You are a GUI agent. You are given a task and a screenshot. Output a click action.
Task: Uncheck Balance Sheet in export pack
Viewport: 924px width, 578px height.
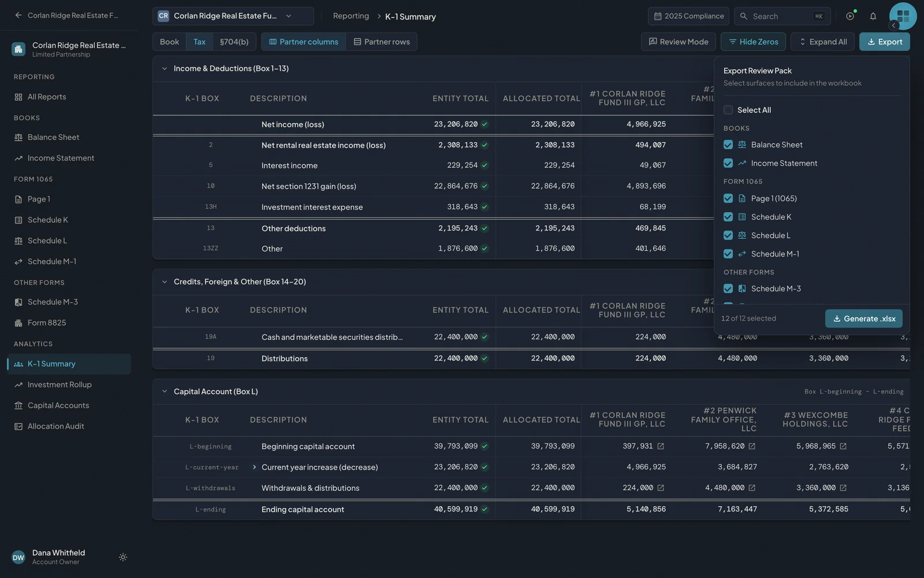(x=728, y=144)
